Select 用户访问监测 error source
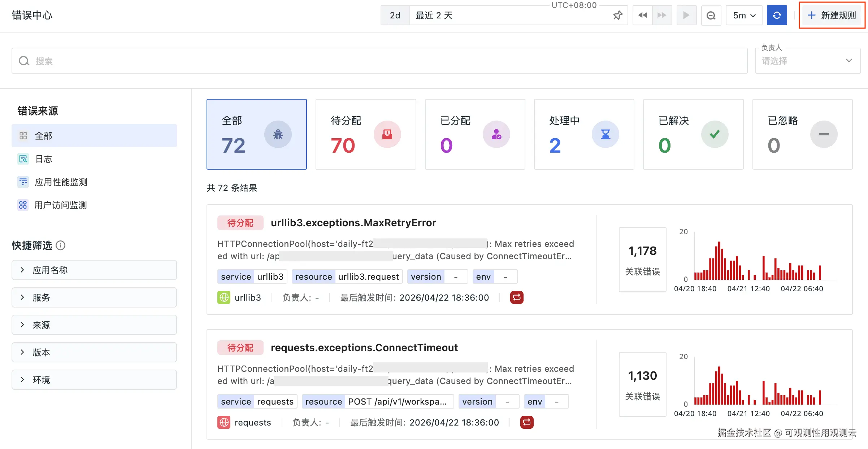 point(60,205)
